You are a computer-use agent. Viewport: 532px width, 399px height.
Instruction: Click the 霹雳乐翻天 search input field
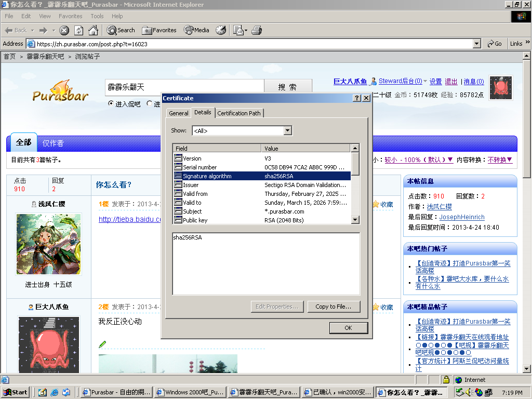[184, 87]
